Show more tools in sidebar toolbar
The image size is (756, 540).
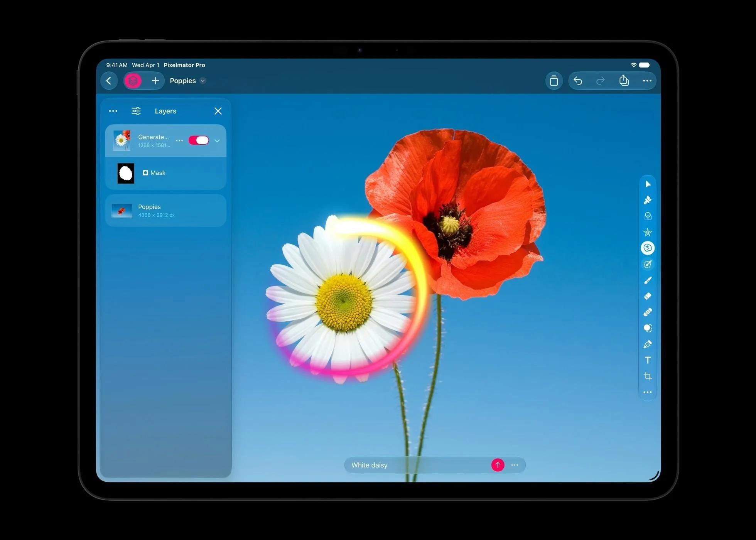[x=648, y=392]
